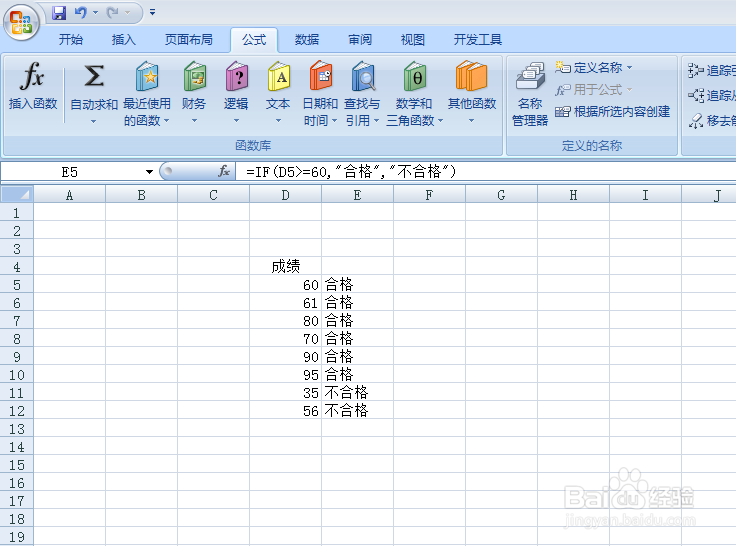Select the 不合格 cell in row 12
Image resolution: width=736 pixels, height=546 pixels.
pyautogui.click(x=357, y=411)
